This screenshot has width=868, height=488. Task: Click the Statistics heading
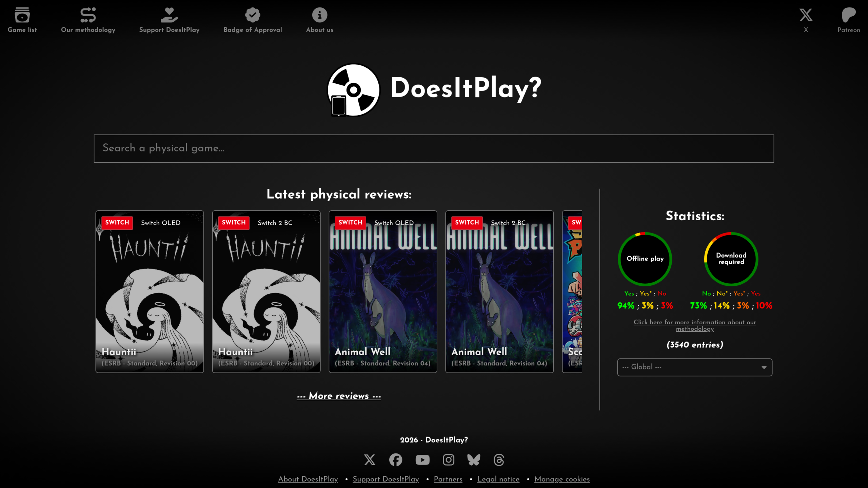pos(695,216)
